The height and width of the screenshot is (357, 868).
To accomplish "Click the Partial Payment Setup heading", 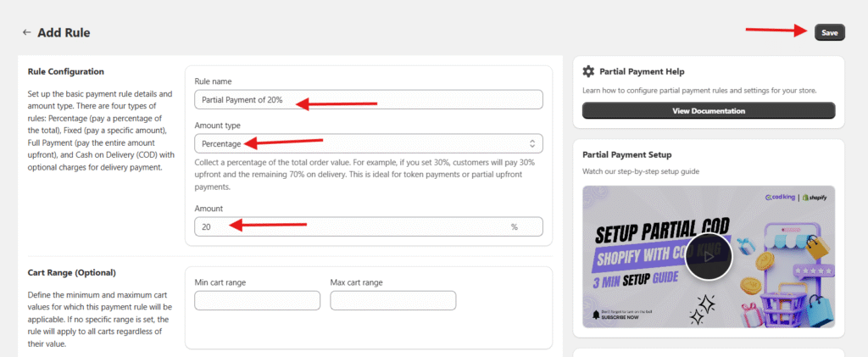I will point(626,155).
